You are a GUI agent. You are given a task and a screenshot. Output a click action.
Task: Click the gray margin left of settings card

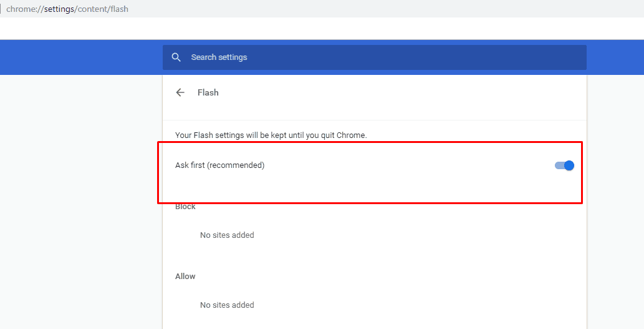(81, 202)
